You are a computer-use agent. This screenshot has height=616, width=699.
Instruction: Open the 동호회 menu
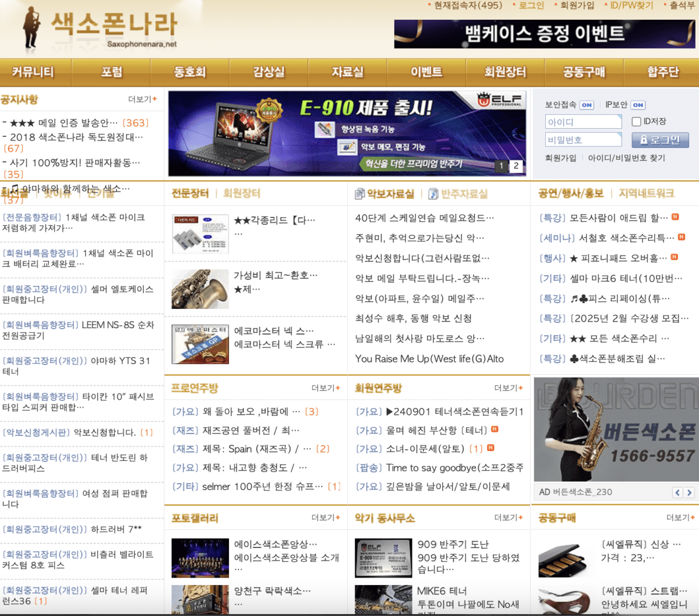pos(190,72)
